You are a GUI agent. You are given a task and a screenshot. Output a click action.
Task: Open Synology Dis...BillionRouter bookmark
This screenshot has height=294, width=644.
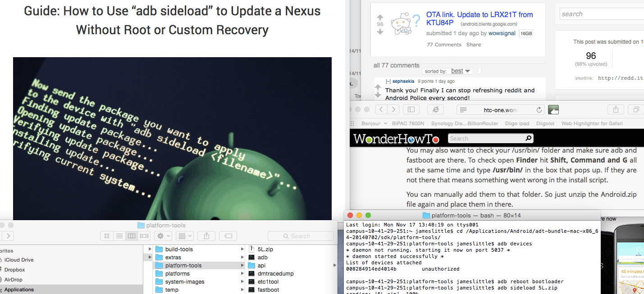tap(465, 123)
